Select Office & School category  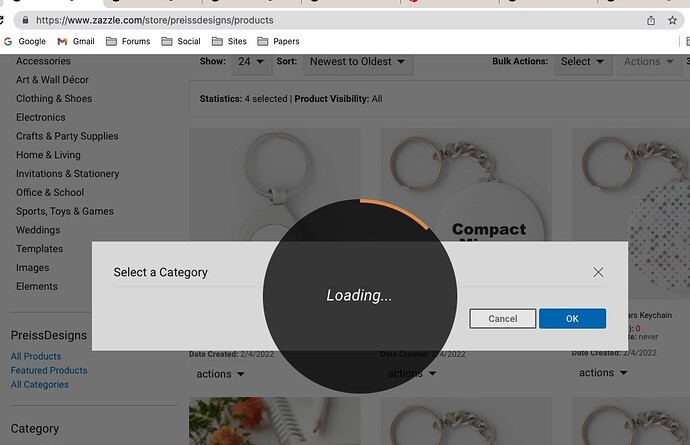tap(50, 192)
